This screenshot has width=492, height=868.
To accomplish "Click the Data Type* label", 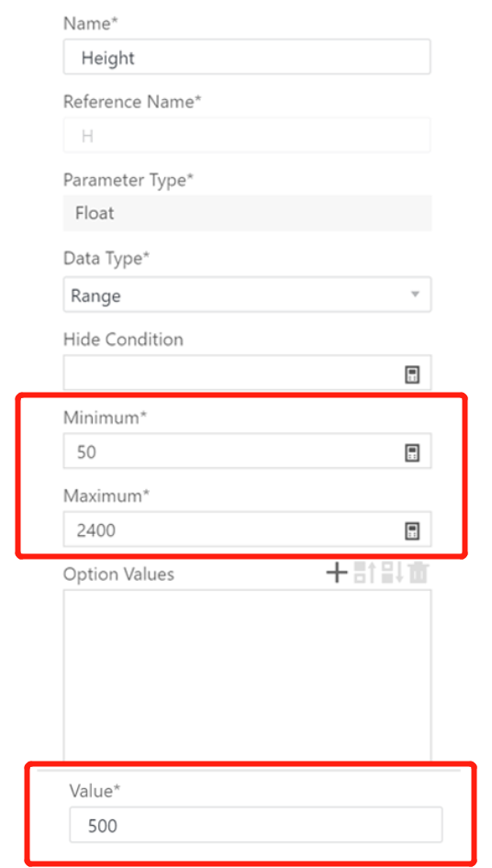I will point(106,259).
